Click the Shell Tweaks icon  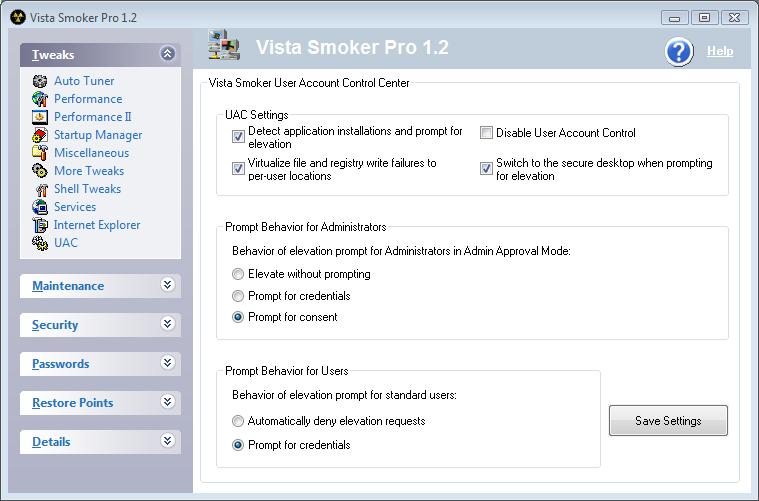tap(40, 189)
